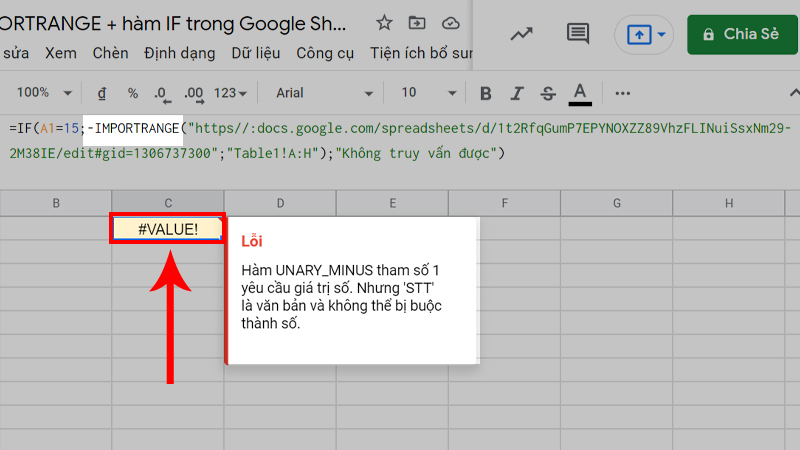Screen dimensions: 800x450
Task: Click the green Chia Sẻ share button
Action: click(x=742, y=34)
